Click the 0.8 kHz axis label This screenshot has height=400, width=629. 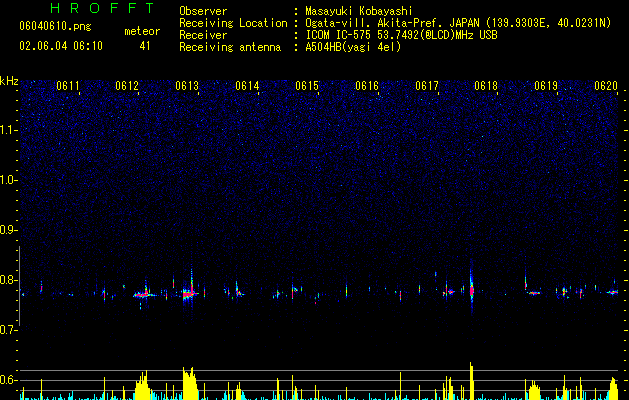pos(9,280)
